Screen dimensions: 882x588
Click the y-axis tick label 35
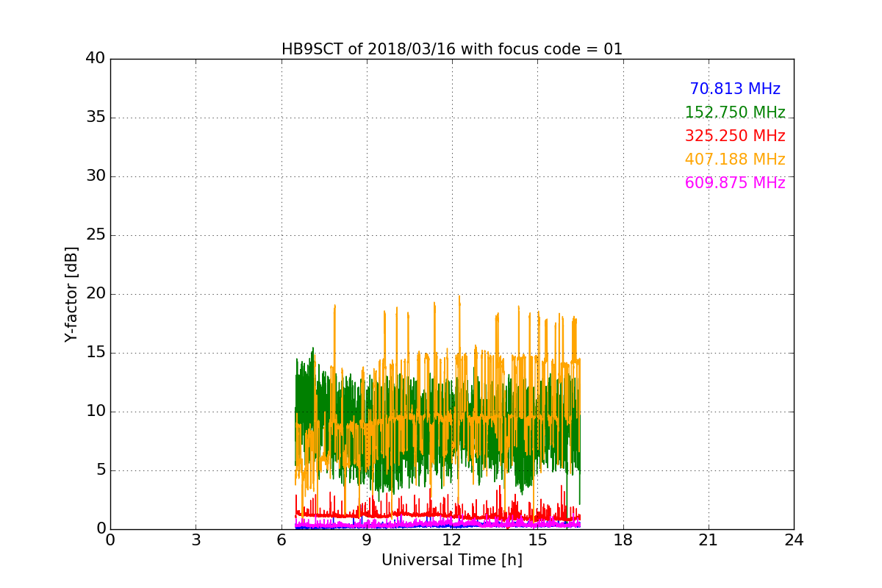pyautogui.click(x=96, y=118)
